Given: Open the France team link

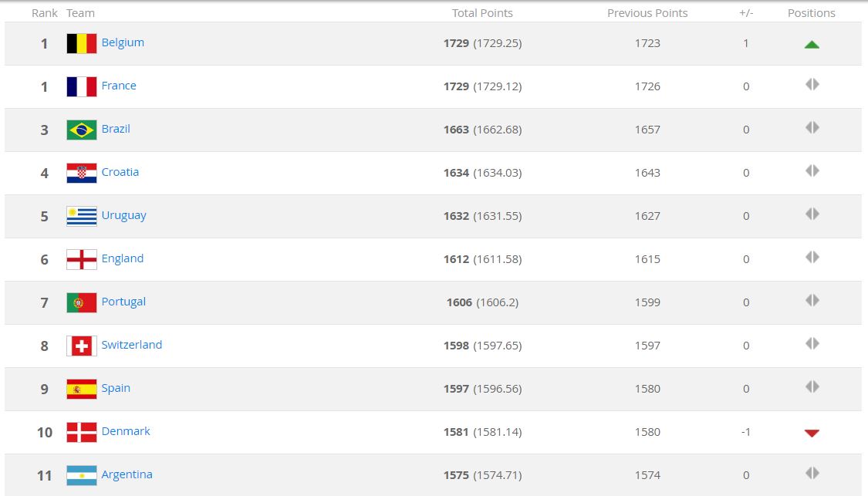Looking at the screenshot, I should point(119,86).
